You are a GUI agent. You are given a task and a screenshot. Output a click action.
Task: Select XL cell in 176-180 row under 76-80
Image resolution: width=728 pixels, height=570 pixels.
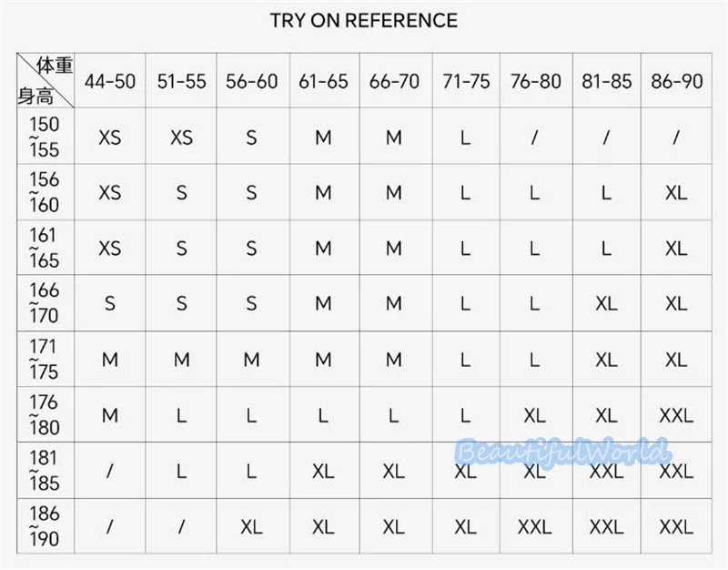534,416
